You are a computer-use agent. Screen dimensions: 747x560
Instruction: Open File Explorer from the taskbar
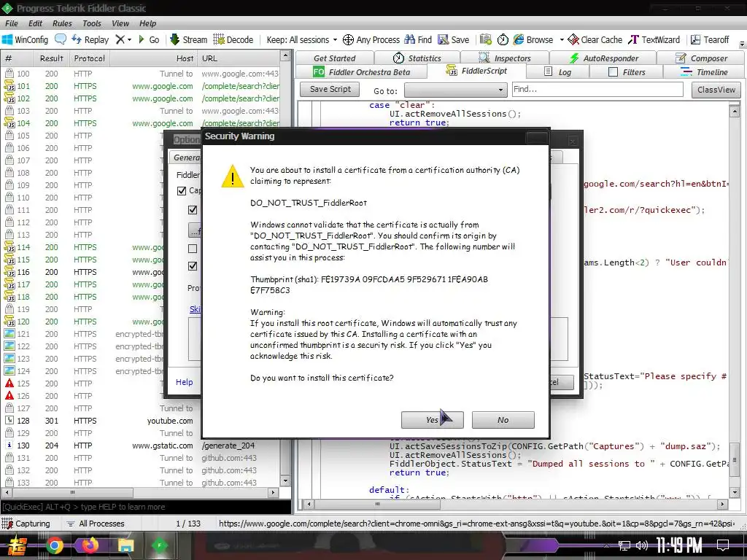click(125, 545)
